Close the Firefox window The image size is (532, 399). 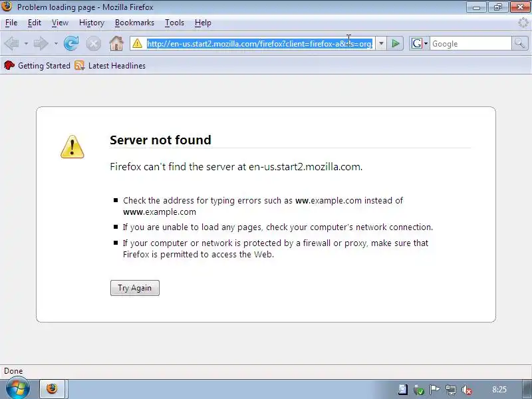(520, 7)
